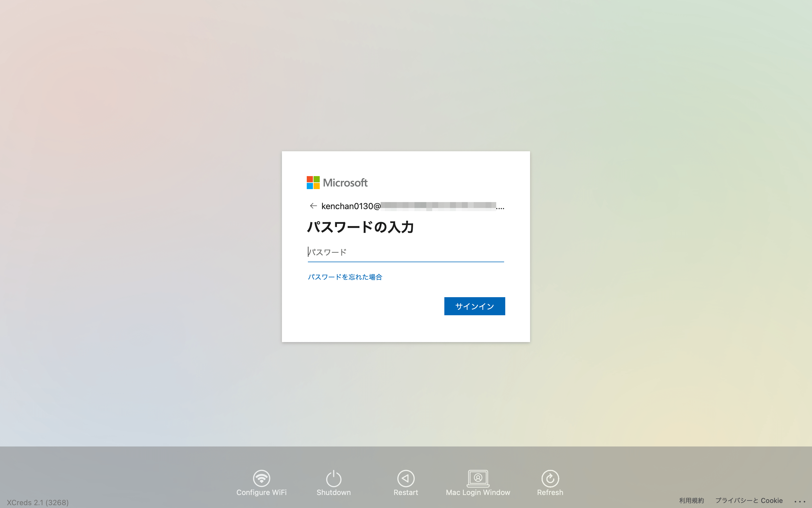Image resolution: width=812 pixels, height=508 pixels.
Task: Open the パスワードを忘れた場合 link
Action: tap(345, 277)
